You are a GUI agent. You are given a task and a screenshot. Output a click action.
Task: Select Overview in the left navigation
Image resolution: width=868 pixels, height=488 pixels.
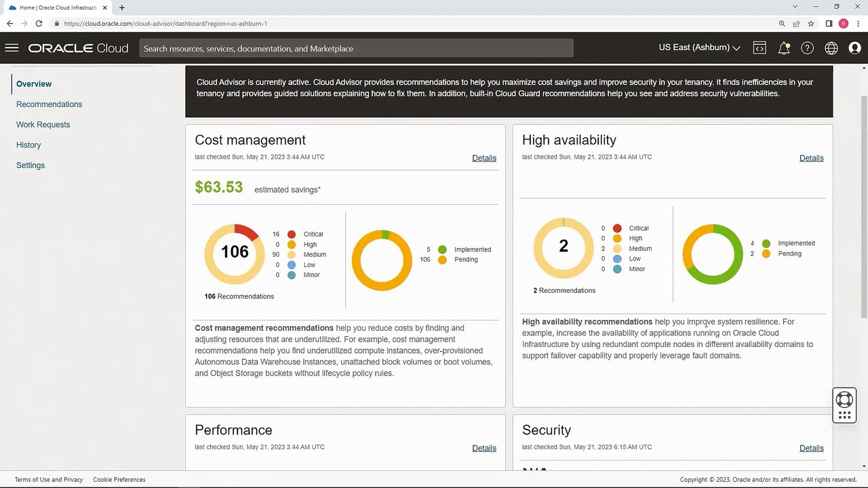click(34, 84)
